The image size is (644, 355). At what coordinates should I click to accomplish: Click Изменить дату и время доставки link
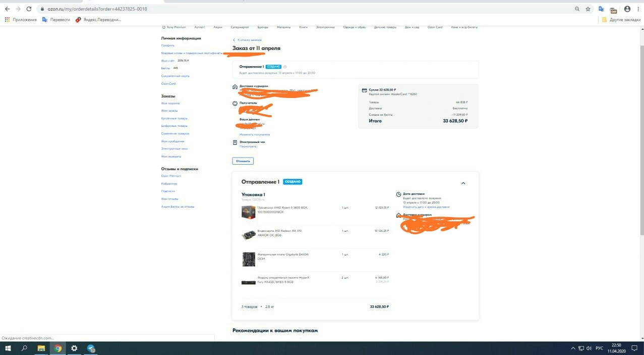click(x=426, y=207)
